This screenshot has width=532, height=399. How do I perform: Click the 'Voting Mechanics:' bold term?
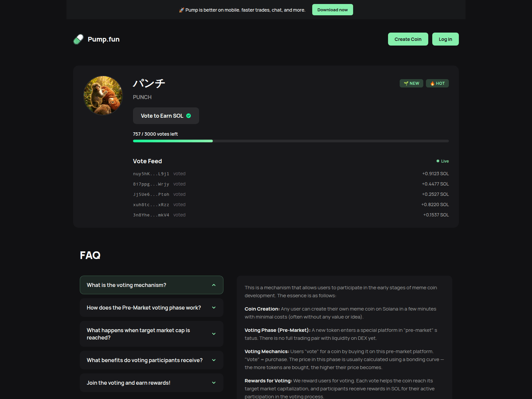tap(267, 351)
